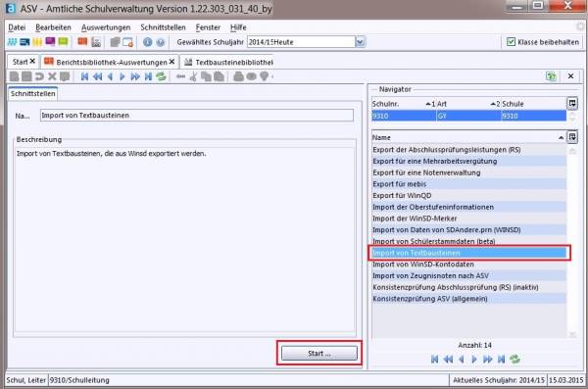Click the blue info icon in main toolbar

coord(147,42)
